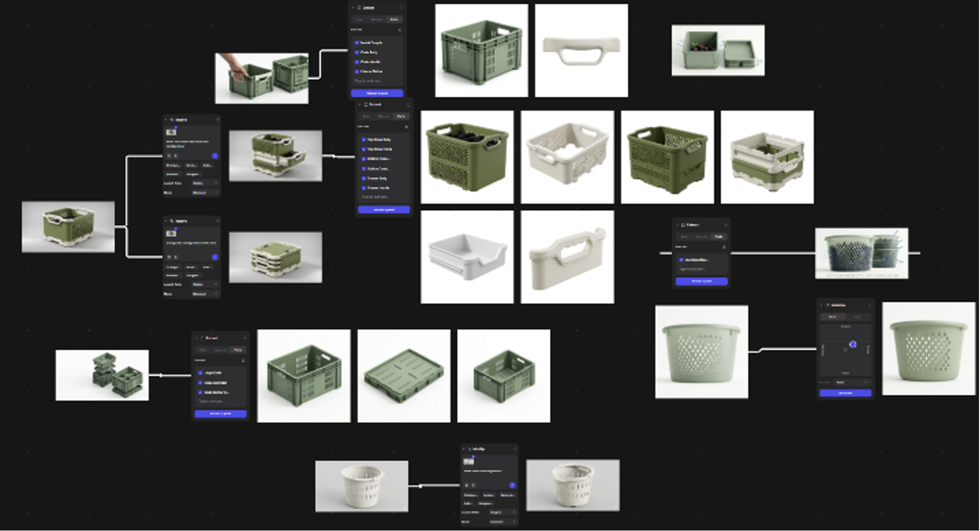
Task: Collapse arrow in the three-item extract panel header
Action: pos(197,338)
